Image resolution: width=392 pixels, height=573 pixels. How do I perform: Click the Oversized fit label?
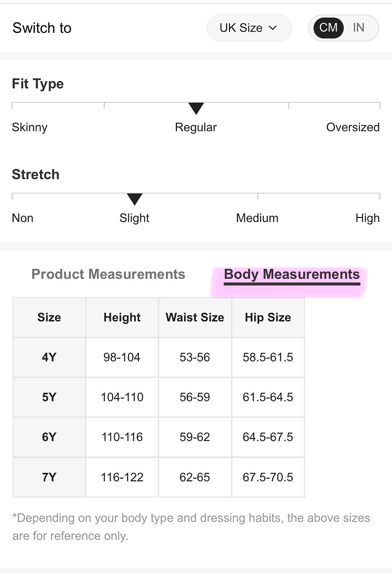pyautogui.click(x=353, y=127)
